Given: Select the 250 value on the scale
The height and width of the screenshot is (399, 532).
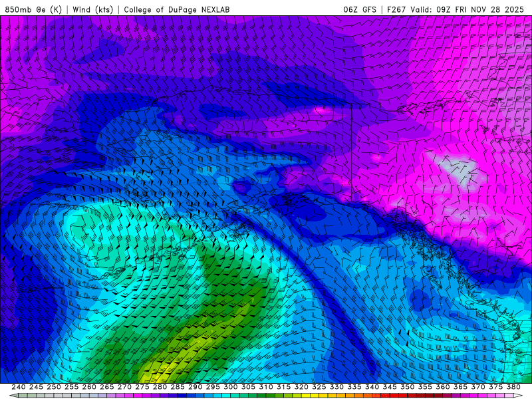Looking at the screenshot, I should click(x=54, y=387).
